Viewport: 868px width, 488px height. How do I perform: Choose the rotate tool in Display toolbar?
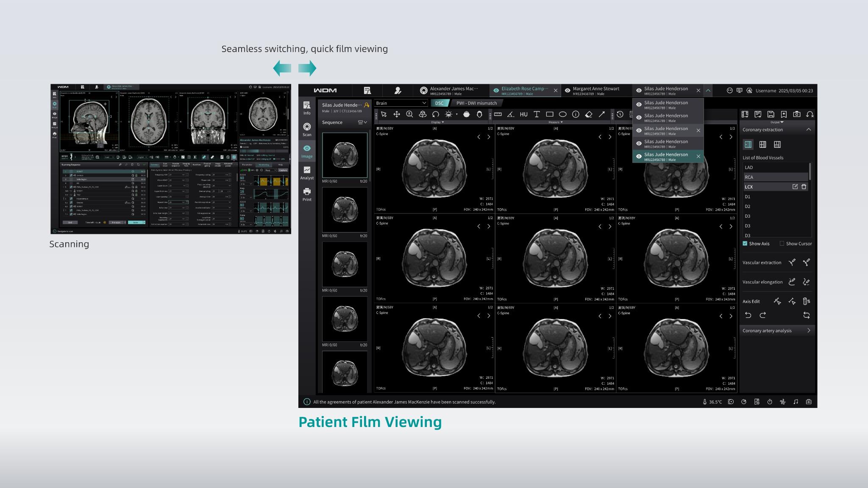(435, 114)
